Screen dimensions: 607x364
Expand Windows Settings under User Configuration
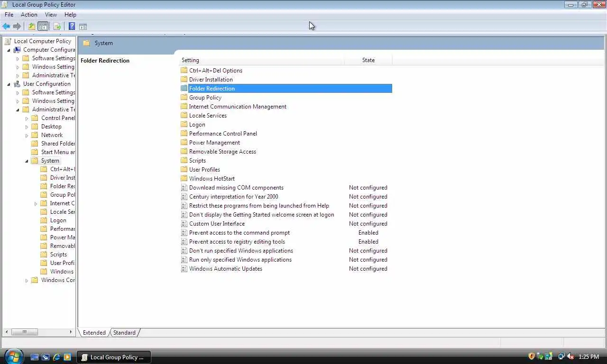18,101
